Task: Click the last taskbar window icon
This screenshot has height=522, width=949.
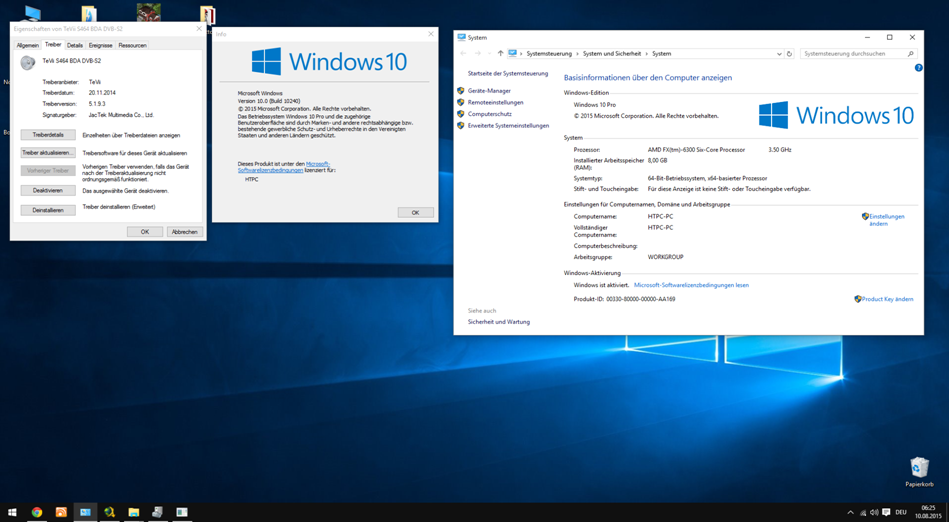Action: [182, 512]
